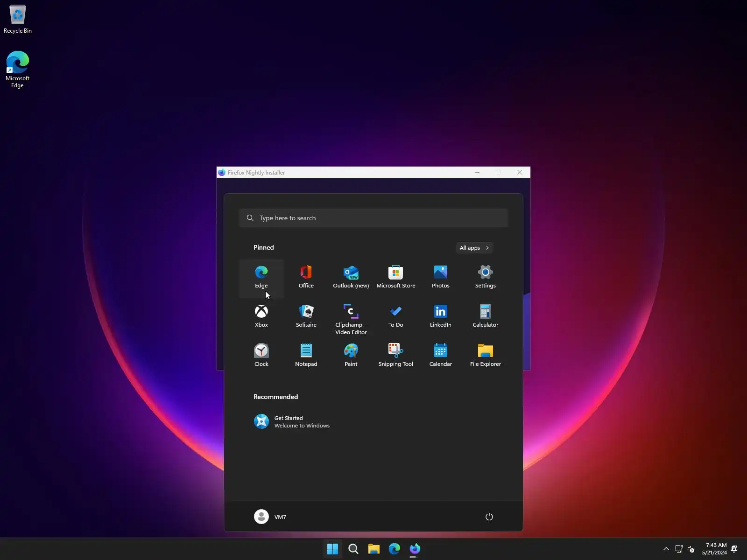Open the Calendar app
The height and width of the screenshot is (560, 747).
pyautogui.click(x=441, y=356)
